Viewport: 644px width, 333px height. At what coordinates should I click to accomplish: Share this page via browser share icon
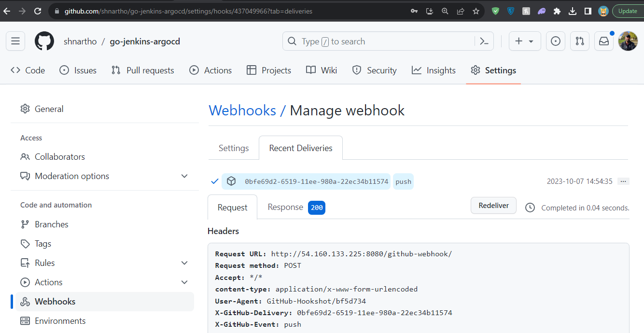click(461, 11)
